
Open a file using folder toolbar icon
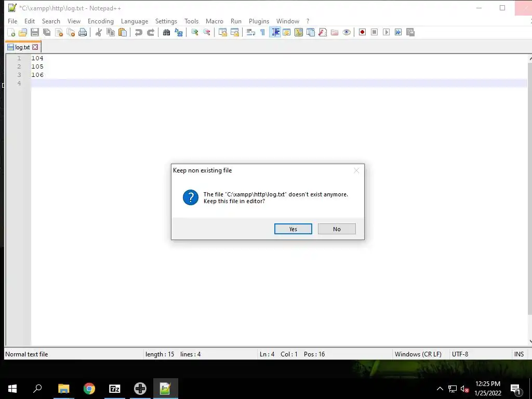(x=23, y=32)
